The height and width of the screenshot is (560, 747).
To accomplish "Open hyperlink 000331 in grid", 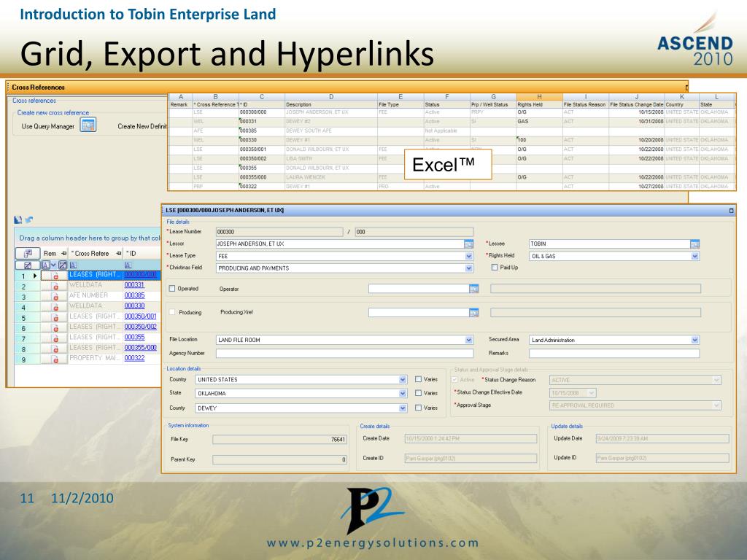I will tap(134, 285).
